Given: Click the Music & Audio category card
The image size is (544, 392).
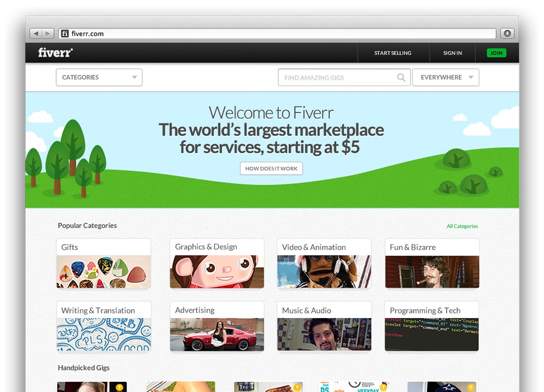Looking at the screenshot, I should [324, 326].
